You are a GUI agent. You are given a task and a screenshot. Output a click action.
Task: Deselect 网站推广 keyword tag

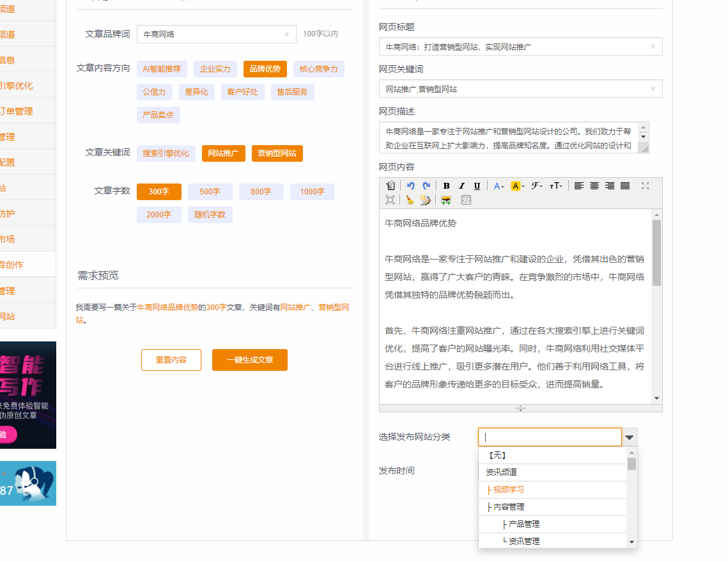pyautogui.click(x=223, y=153)
